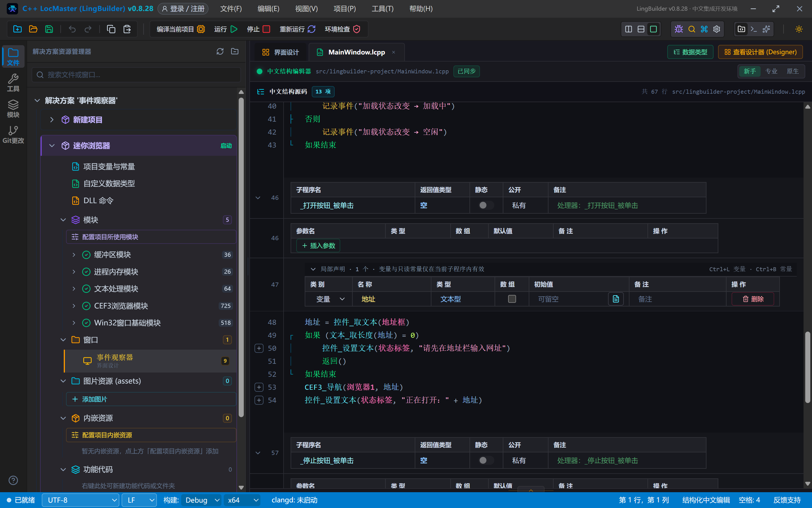
Task: Click the solution search input field
Action: [x=136, y=75]
